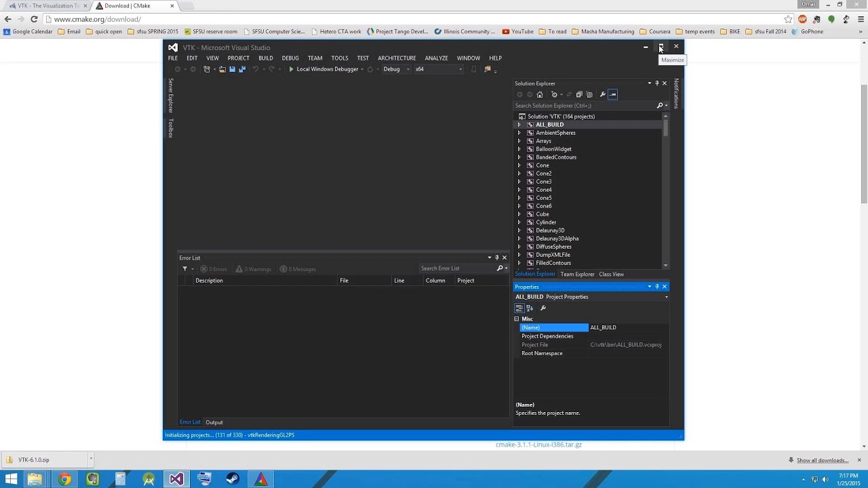
Task: Close the Solution Explorer panel
Action: [665, 83]
